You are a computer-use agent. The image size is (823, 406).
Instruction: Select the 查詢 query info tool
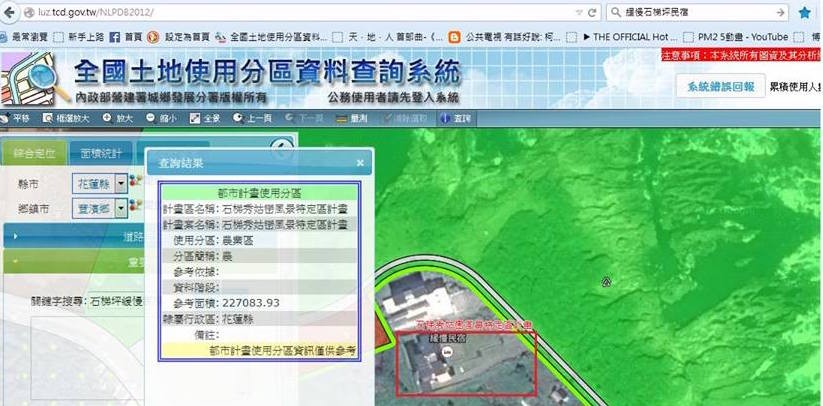point(456,118)
